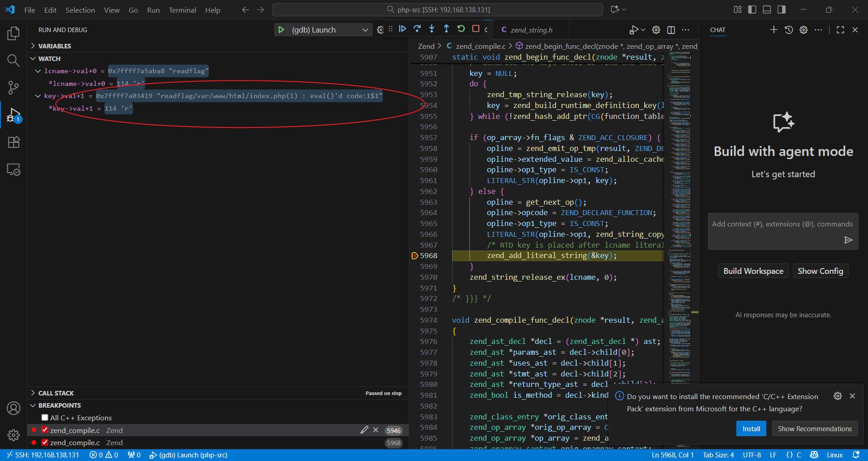Stop the debugger with the red square

476,29
